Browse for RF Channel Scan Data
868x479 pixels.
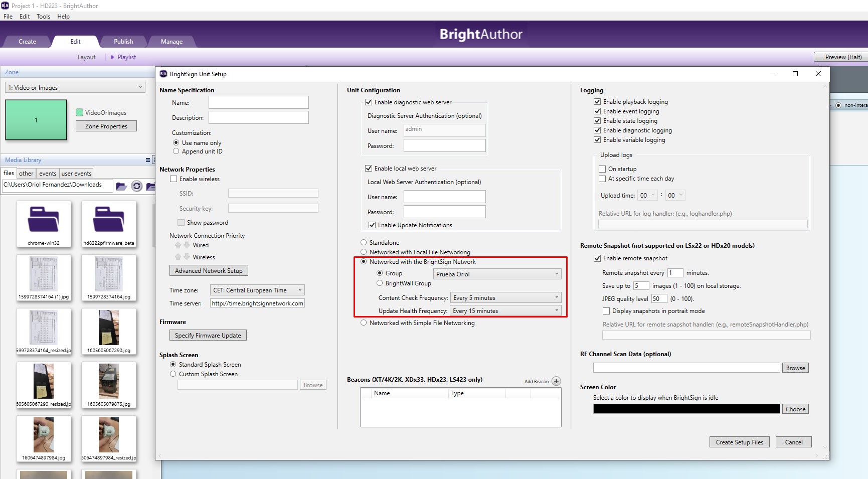pos(795,368)
